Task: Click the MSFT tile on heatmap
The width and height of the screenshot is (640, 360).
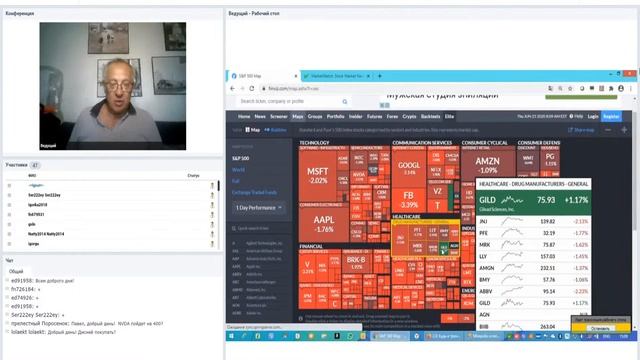Action: tap(318, 176)
